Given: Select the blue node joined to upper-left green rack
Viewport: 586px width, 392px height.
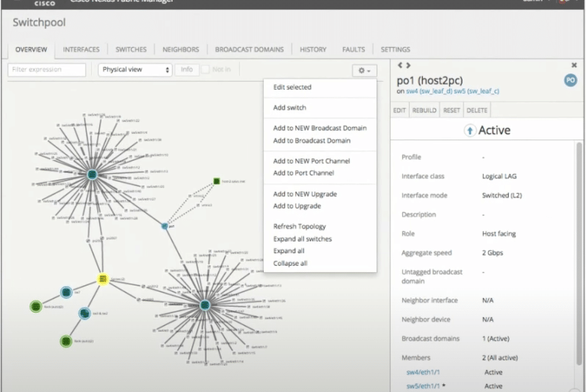Looking at the screenshot, I should click(x=66, y=292).
